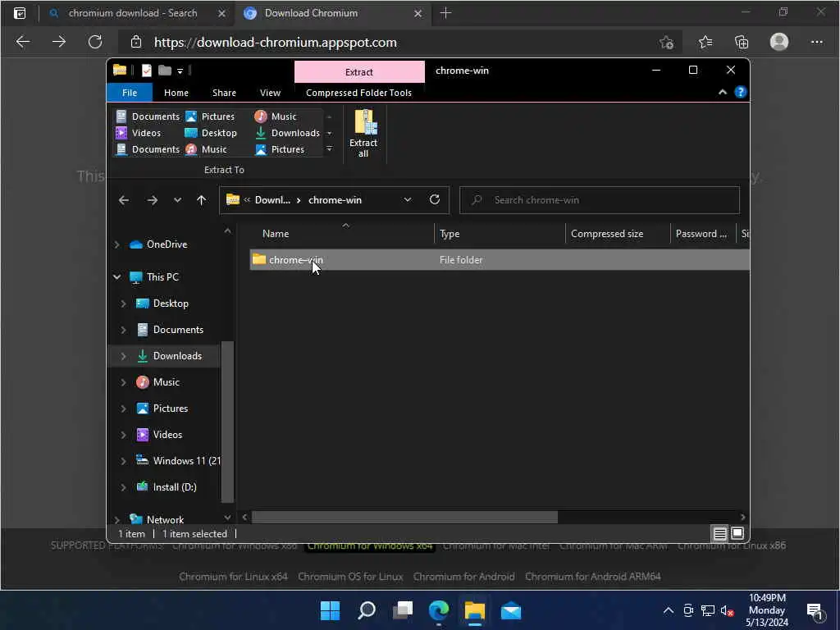Click Chromium for Linux x64 link

click(233, 577)
